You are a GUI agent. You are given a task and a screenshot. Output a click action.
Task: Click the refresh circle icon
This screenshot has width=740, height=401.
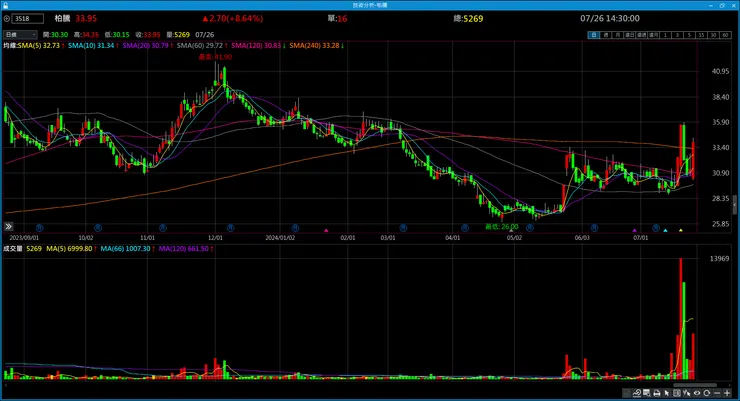point(706,393)
